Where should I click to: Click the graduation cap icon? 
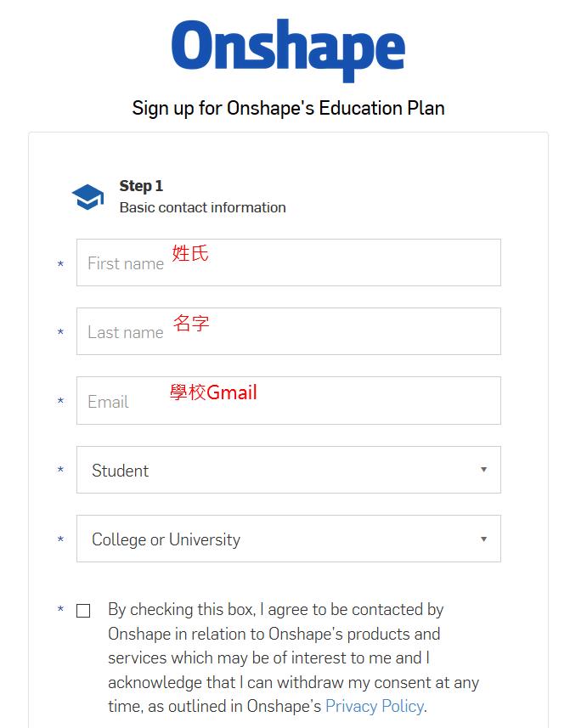(87, 197)
